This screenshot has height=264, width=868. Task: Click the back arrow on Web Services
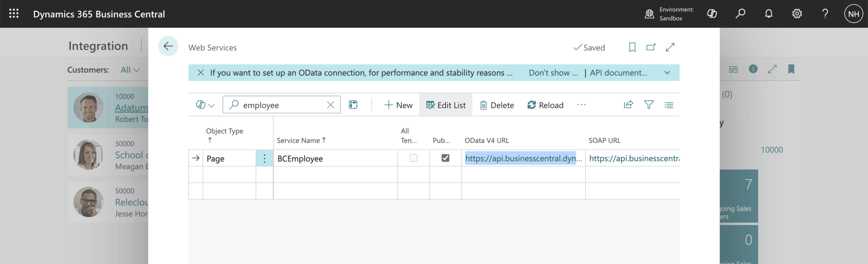[168, 46]
